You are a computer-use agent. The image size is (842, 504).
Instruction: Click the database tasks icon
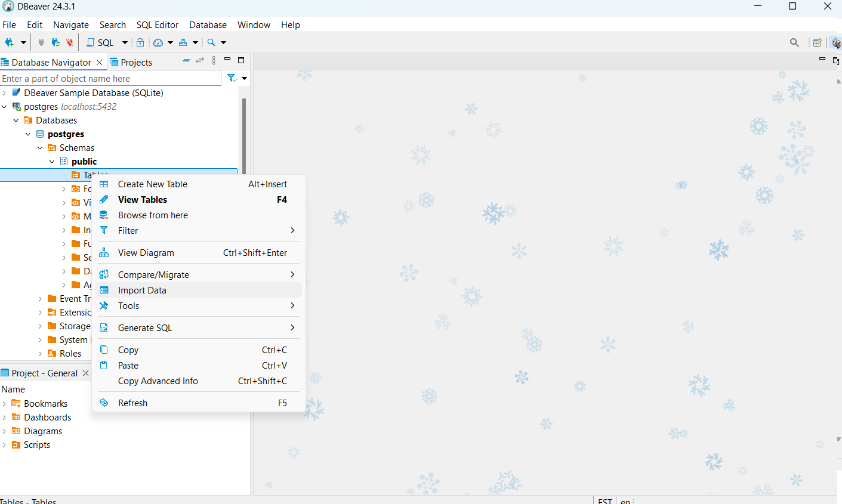tap(184, 42)
